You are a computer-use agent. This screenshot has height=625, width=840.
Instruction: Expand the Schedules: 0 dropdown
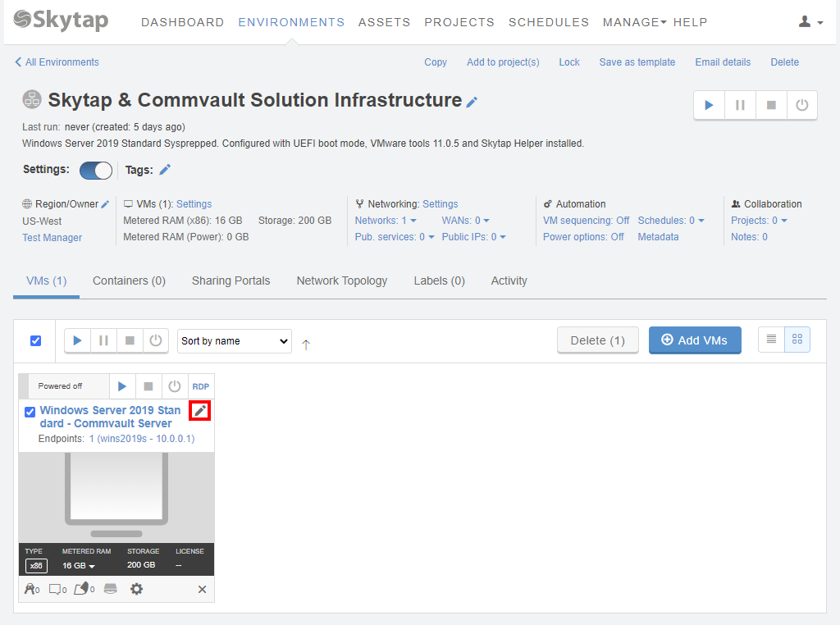coord(671,221)
